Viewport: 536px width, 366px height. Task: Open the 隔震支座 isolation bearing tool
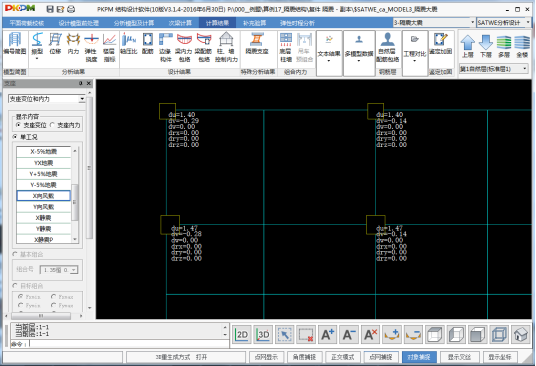tap(257, 44)
